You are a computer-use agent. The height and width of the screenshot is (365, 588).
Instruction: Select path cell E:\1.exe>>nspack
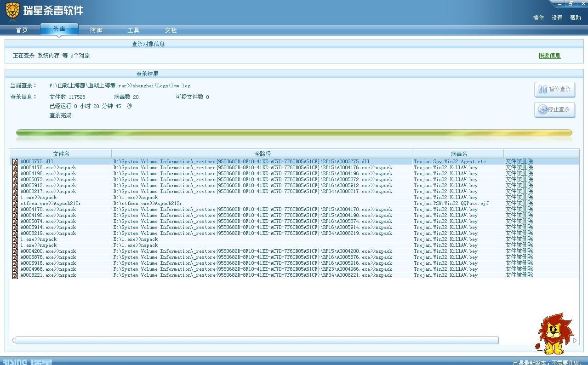[x=136, y=240]
